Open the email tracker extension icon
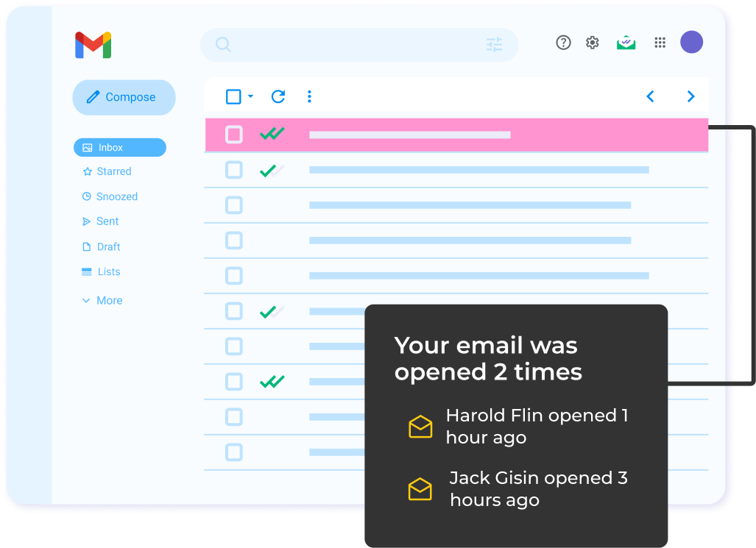Image resolution: width=756 pixels, height=548 pixels. tap(626, 42)
